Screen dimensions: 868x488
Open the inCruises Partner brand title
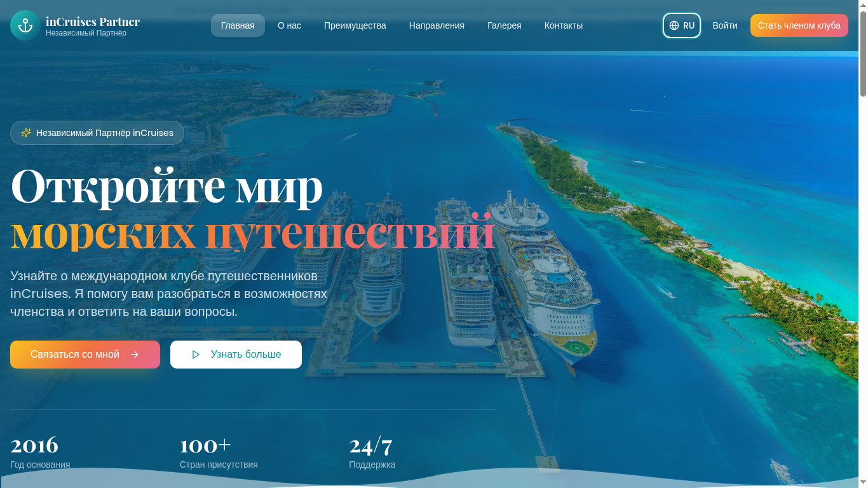[x=93, y=21]
